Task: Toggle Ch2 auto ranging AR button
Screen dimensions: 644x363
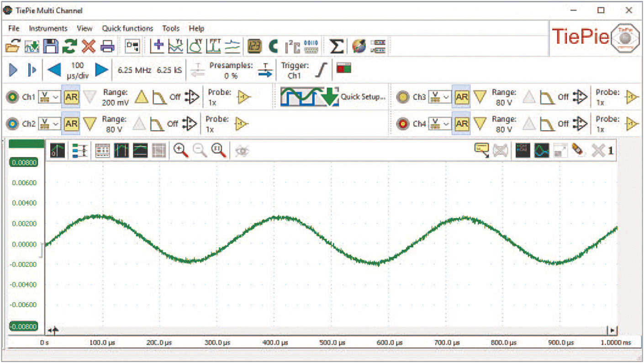Action: pos(71,123)
